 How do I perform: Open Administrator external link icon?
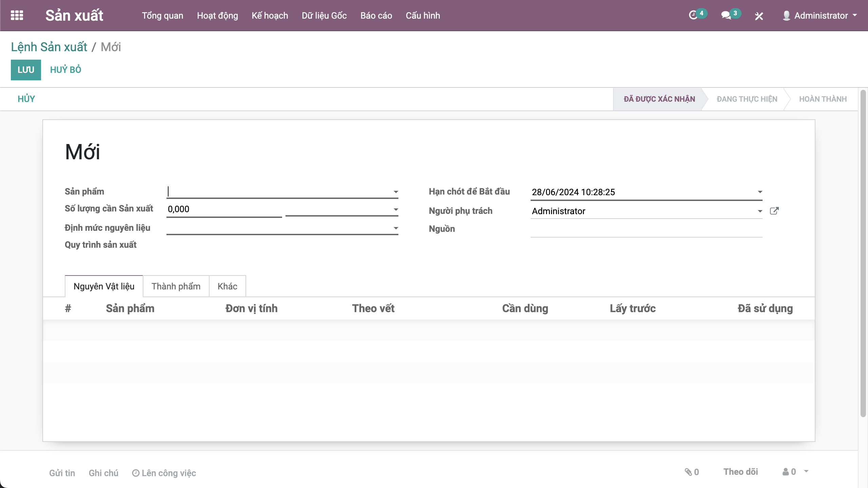point(774,211)
